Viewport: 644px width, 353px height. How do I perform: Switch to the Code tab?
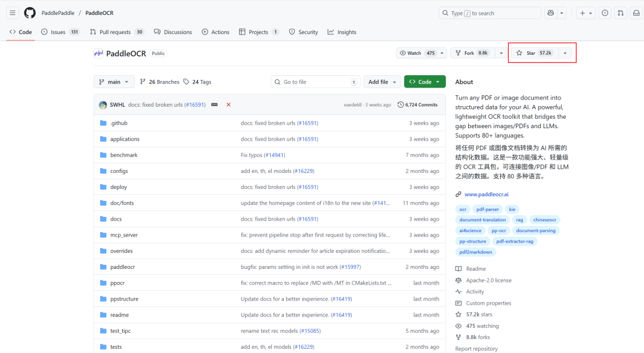pos(20,32)
